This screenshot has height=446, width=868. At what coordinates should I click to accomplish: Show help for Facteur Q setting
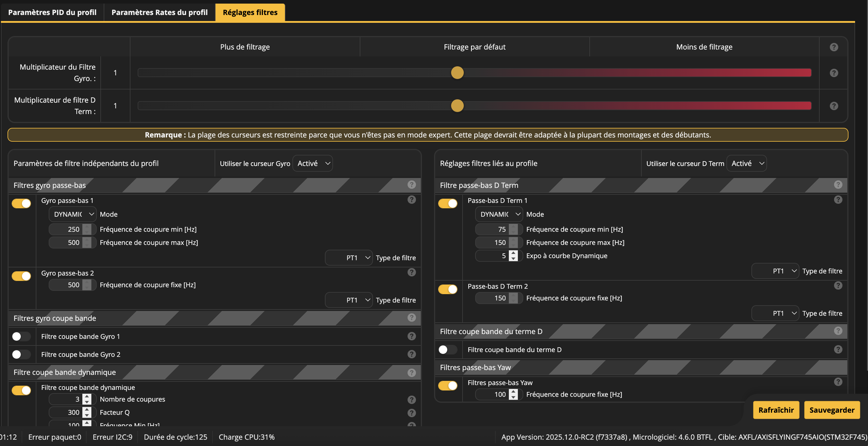[411, 413]
